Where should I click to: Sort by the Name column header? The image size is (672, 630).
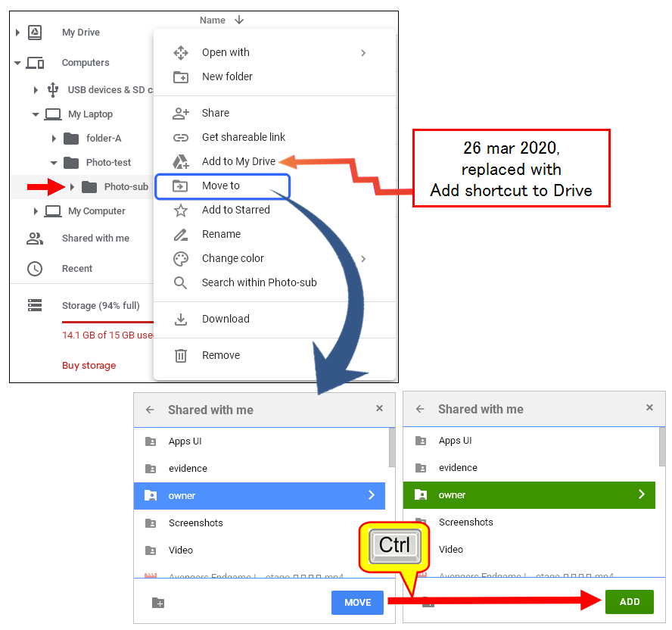[213, 20]
